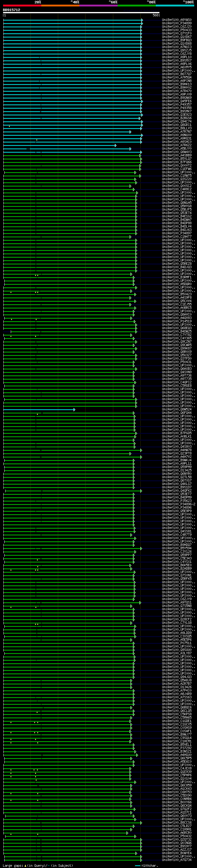
Task: Click the UniRef100_Q6FQ44 hit label
Action: pos(177,413)
